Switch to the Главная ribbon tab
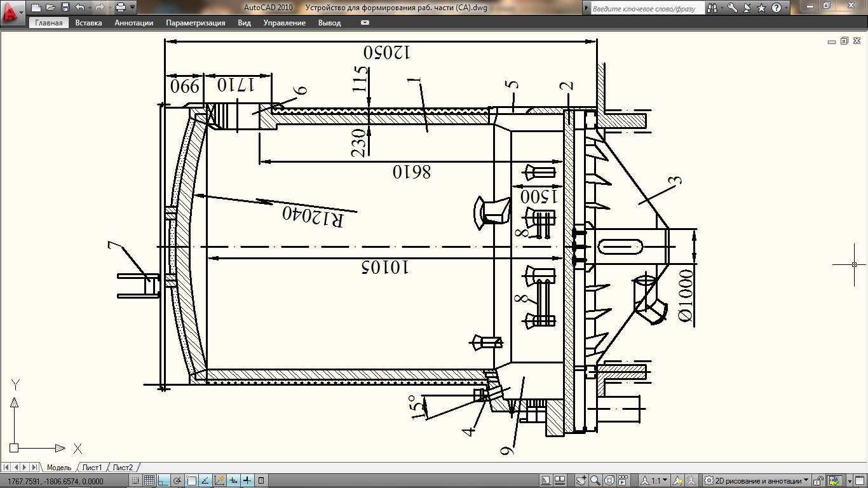 pyautogui.click(x=49, y=23)
